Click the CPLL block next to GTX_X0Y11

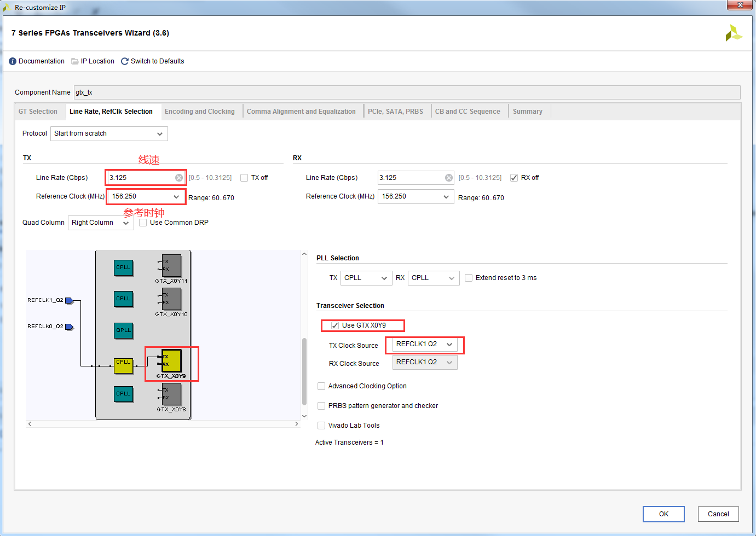point(124,267)
